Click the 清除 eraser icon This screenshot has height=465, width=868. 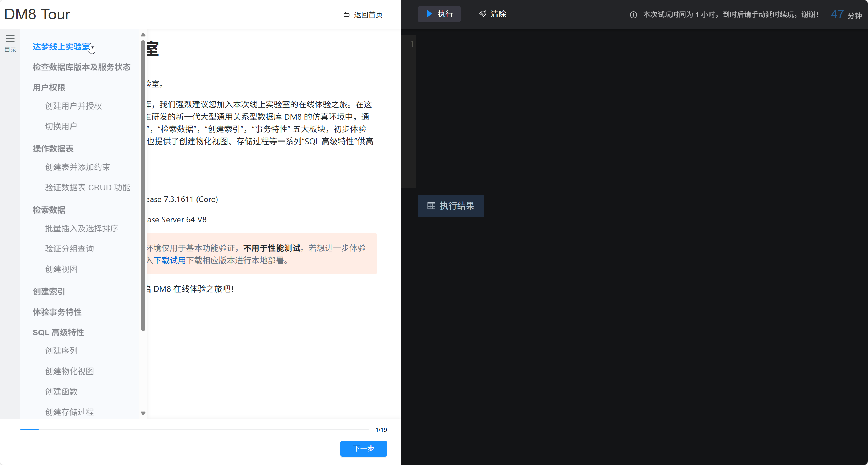coord(483,14)
